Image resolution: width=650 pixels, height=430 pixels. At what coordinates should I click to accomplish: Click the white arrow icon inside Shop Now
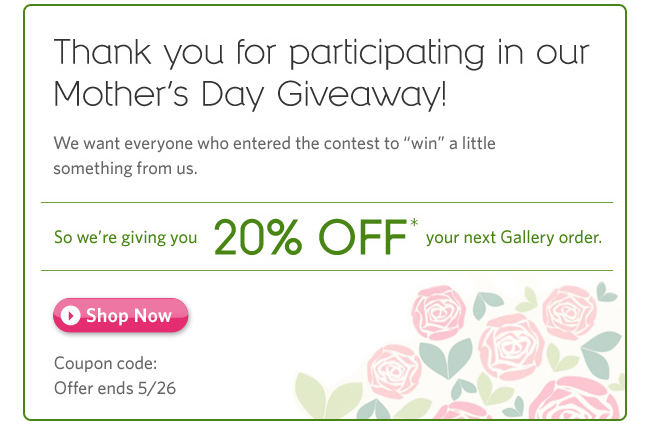[x=70, y=316]
